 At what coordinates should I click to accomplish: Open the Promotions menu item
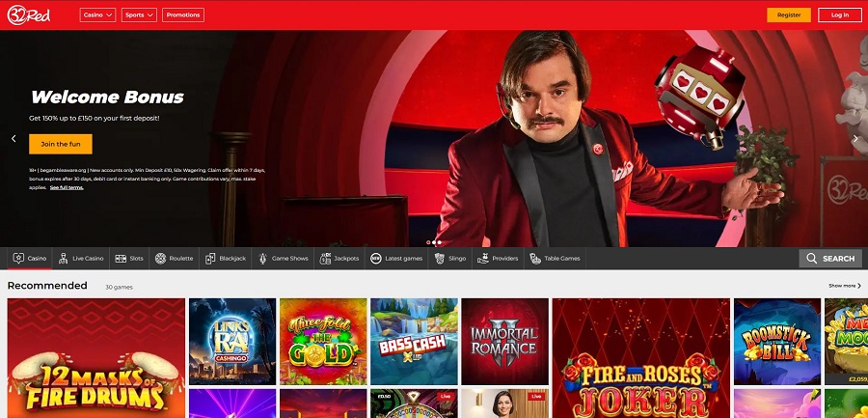pos(183,15)
